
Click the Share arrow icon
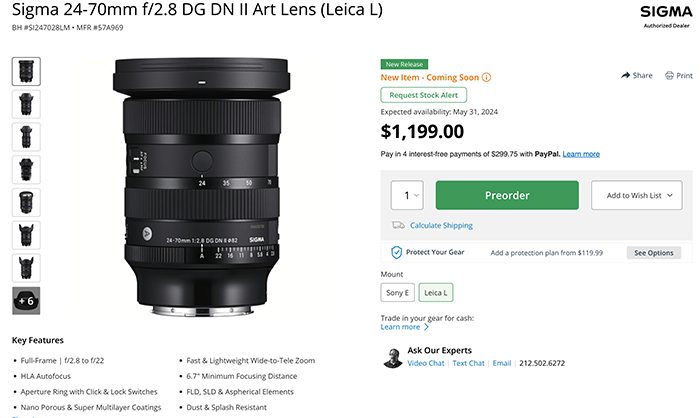pos(626,75)
